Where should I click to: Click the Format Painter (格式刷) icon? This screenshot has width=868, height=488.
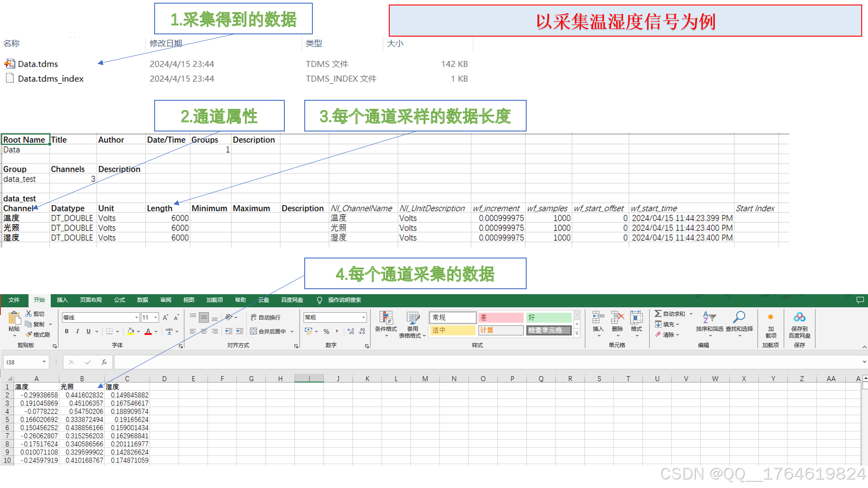[x=29, y=334]
